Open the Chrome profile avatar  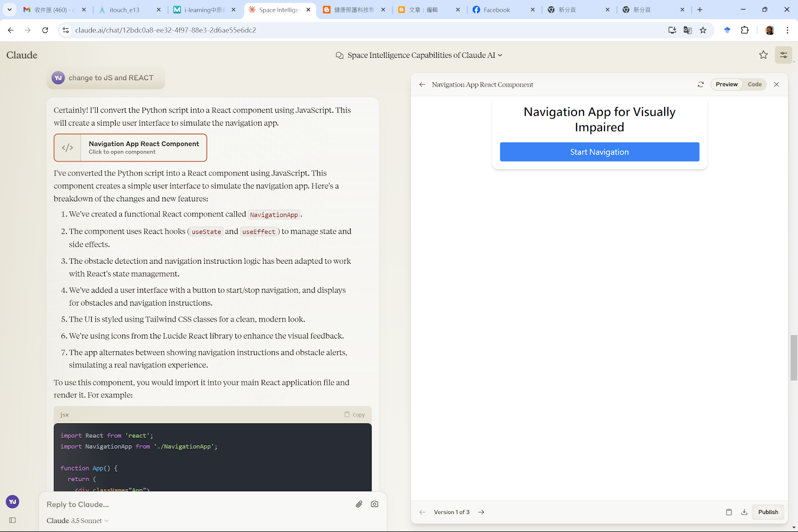click(x=770, y=30)
